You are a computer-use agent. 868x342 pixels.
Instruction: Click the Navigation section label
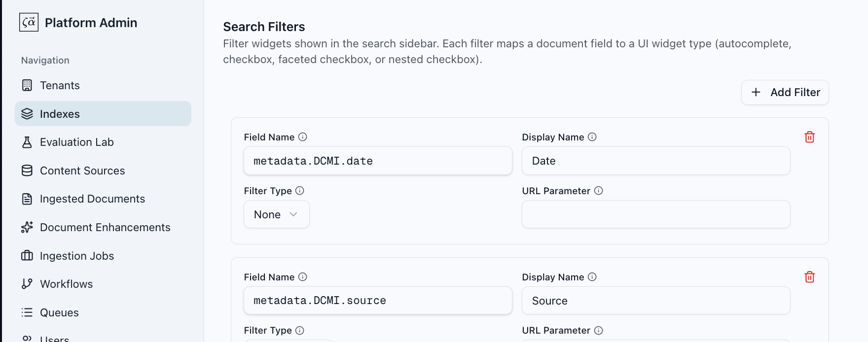(x=45, y=60)
